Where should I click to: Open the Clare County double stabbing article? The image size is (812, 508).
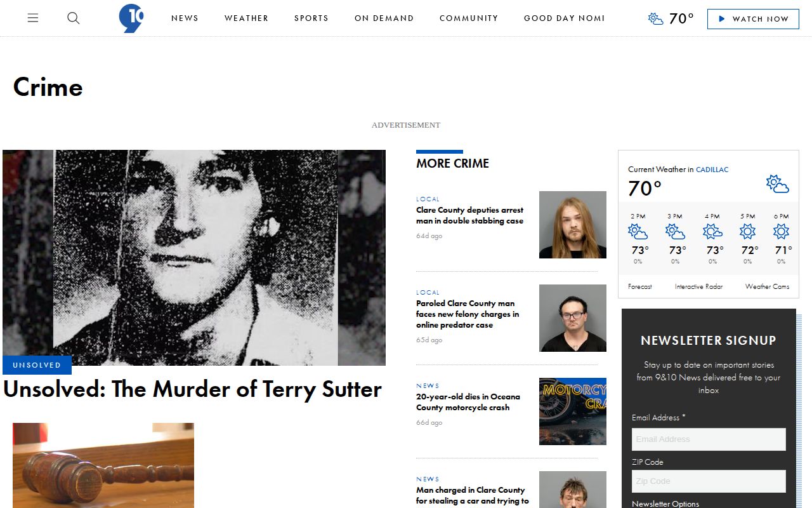470,215
